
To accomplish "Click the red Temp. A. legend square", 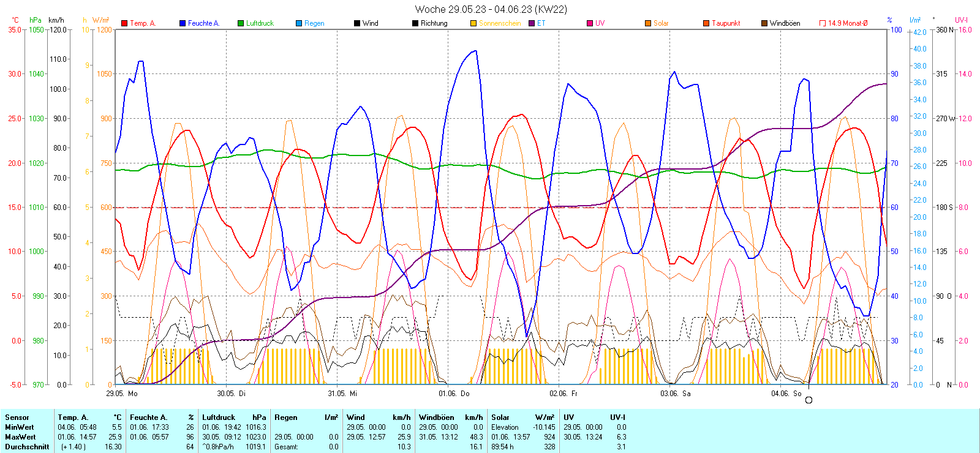I will 125,23.
